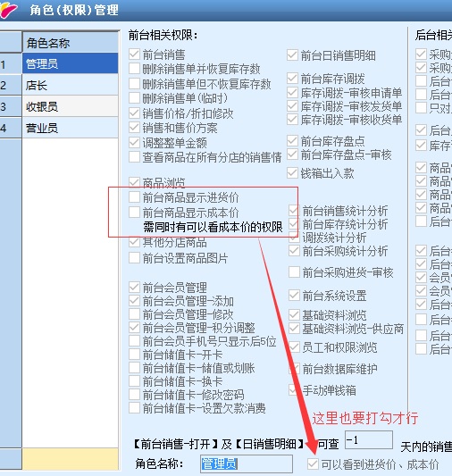Click the 角色名称 text input field
Image resolution: width=452 pixels, height=476 pixels.
[247, 463]
